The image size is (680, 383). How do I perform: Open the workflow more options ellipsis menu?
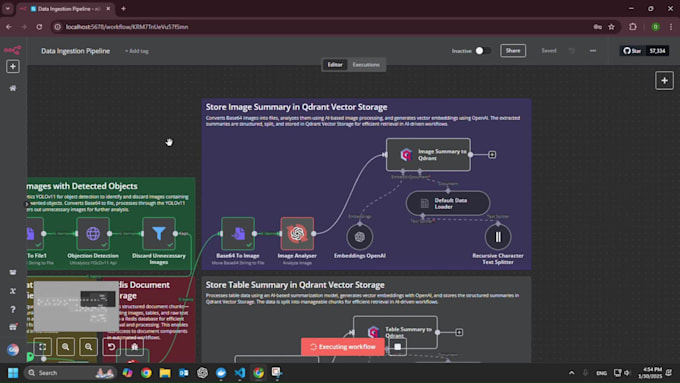pyautogui.click(x=593, y=51)
